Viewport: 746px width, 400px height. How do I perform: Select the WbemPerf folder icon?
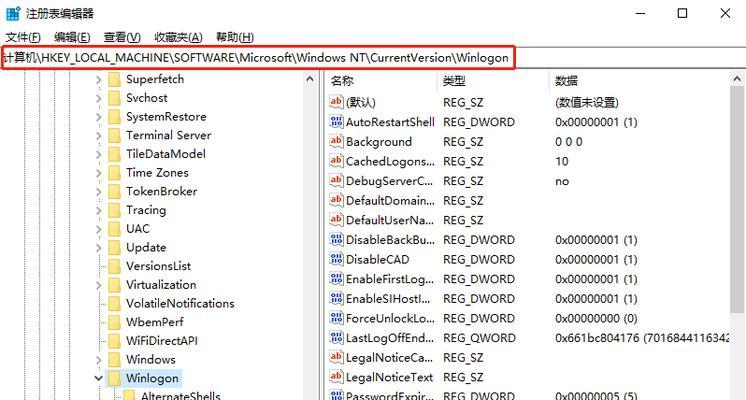point(114,322)
